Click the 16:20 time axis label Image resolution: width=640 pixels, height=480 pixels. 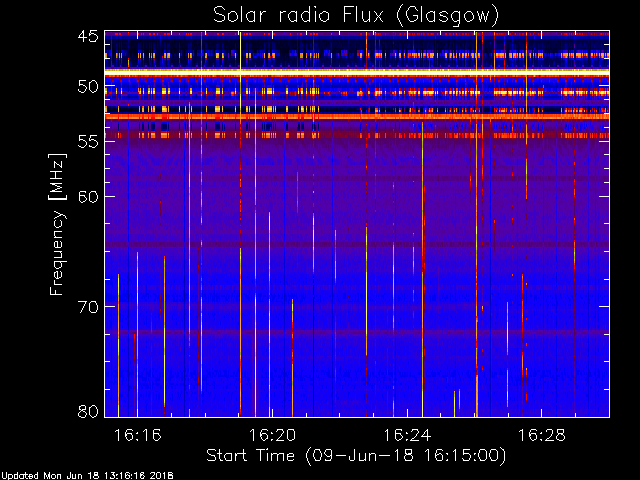[272, 435]
